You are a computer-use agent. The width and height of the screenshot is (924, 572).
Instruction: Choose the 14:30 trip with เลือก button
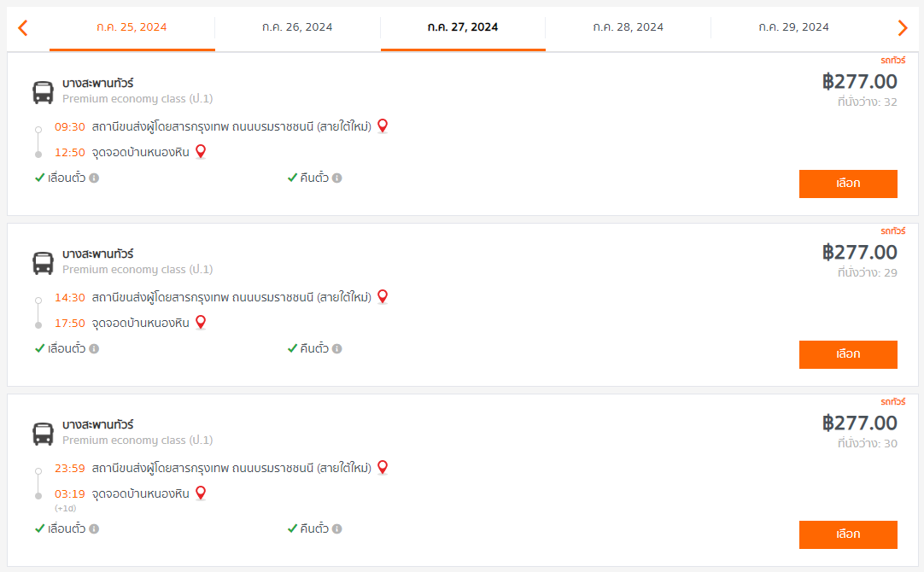click(848, 354)
